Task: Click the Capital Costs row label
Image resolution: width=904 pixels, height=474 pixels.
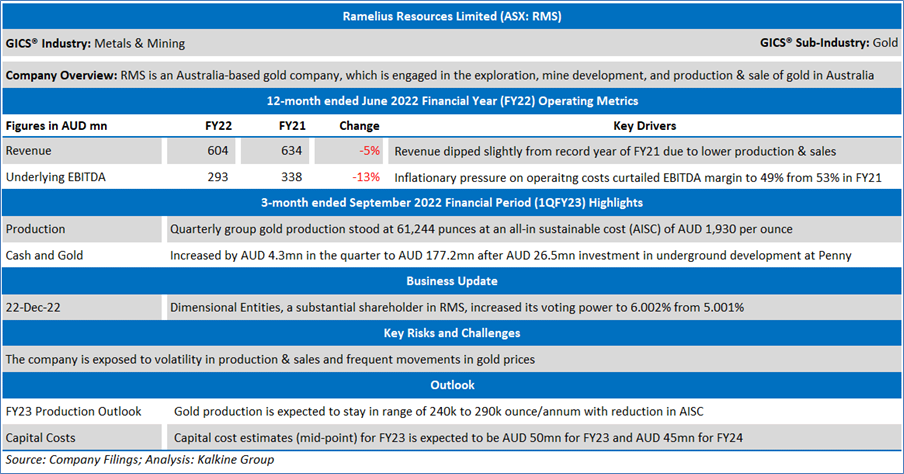Action: point(40,438)
